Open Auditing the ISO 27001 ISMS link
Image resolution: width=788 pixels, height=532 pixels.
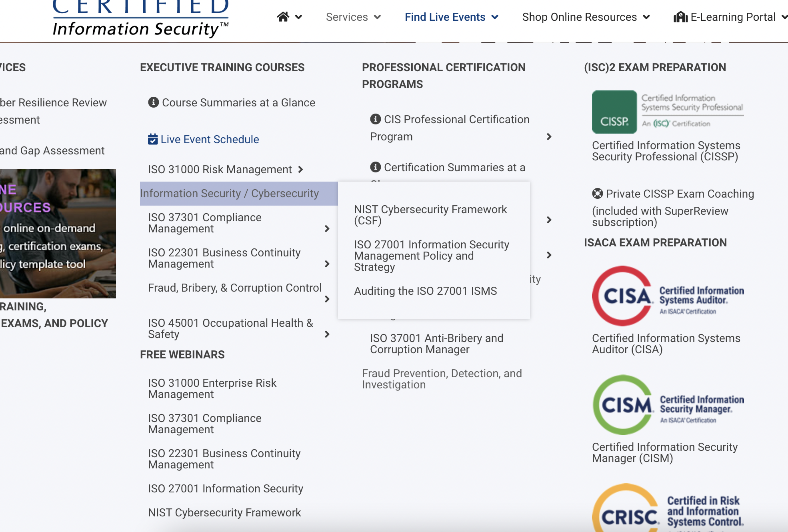tap(425, 291)
